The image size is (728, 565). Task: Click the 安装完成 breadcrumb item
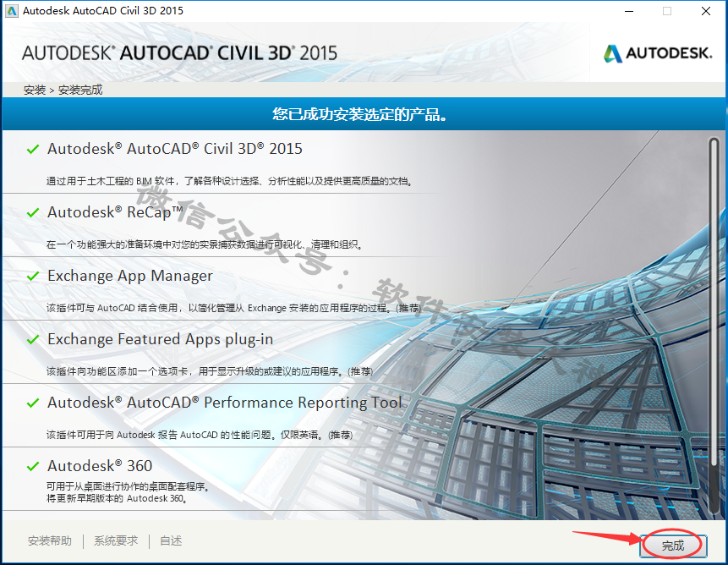(80, 90)
